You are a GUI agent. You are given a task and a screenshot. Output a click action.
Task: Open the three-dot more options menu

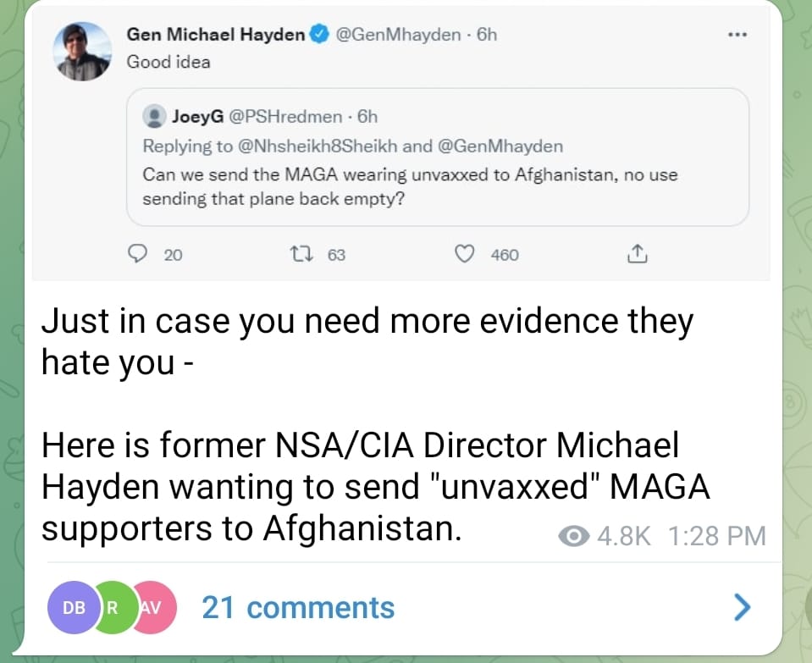tap(737, 35)
